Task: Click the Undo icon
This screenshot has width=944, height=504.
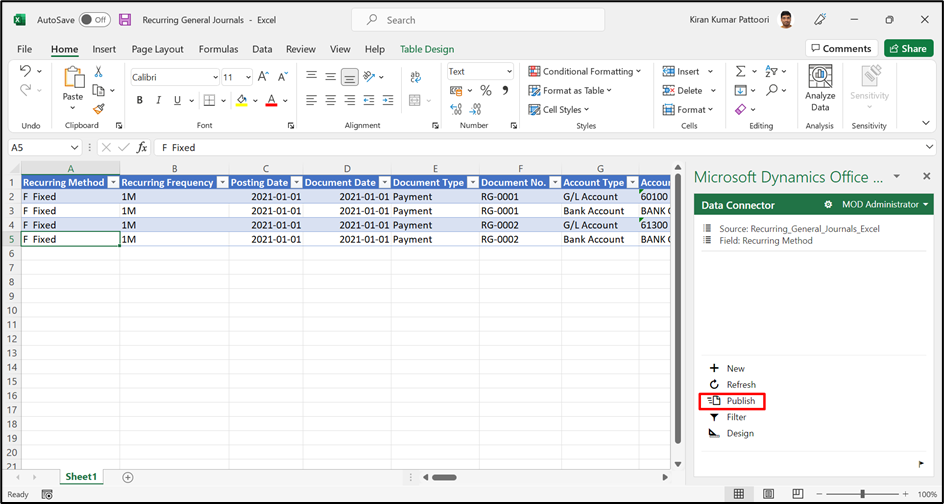Action: click(25, 71)
